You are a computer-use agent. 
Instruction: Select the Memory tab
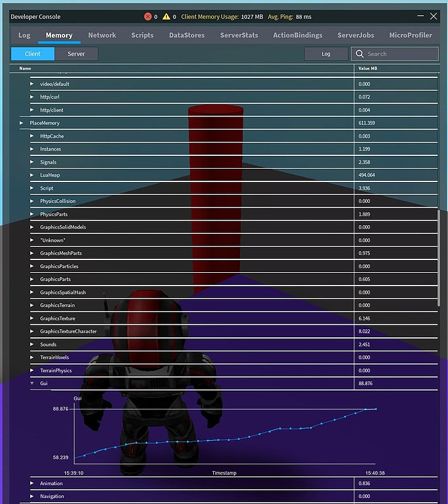click(x=59, y=36)
